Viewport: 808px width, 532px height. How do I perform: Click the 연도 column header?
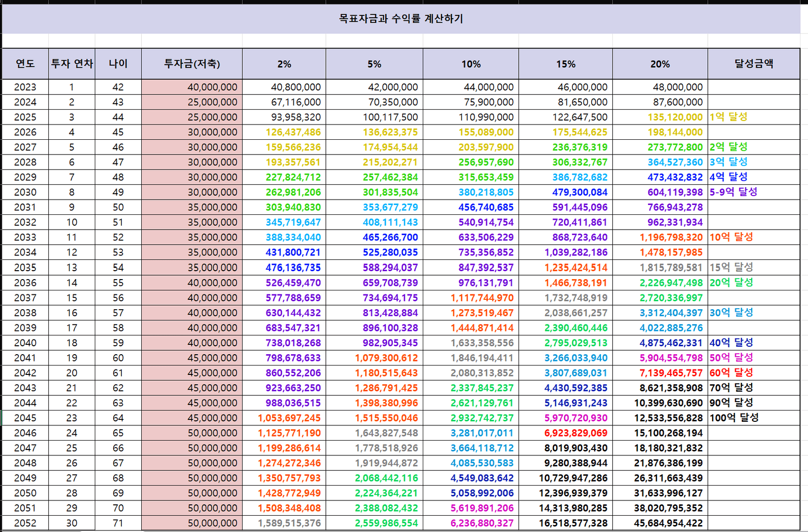(x=25, y=64)
